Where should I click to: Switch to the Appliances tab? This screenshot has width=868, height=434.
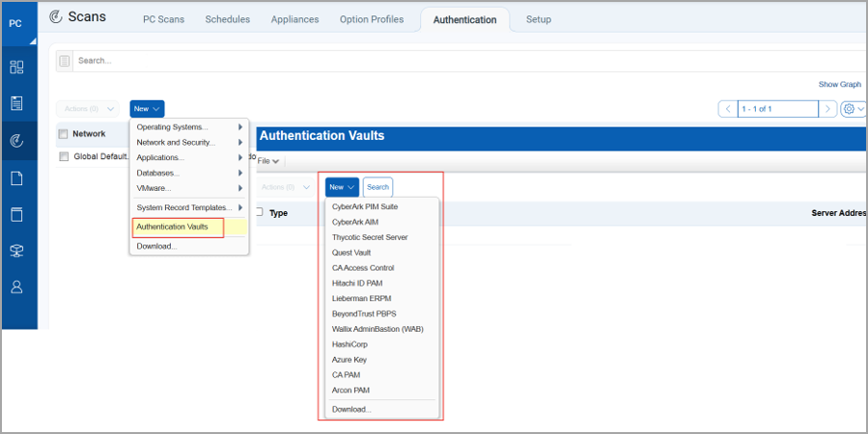(294, 19)
